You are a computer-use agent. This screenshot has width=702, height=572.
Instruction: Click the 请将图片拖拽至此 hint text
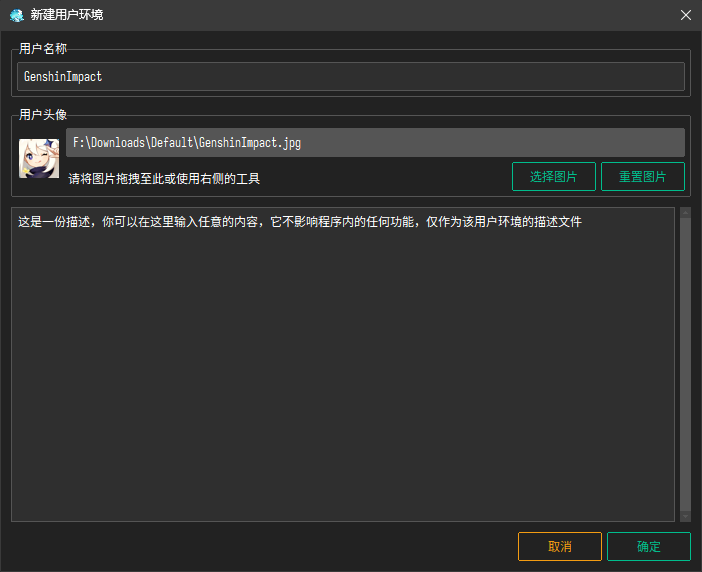(x=164, y=179)
